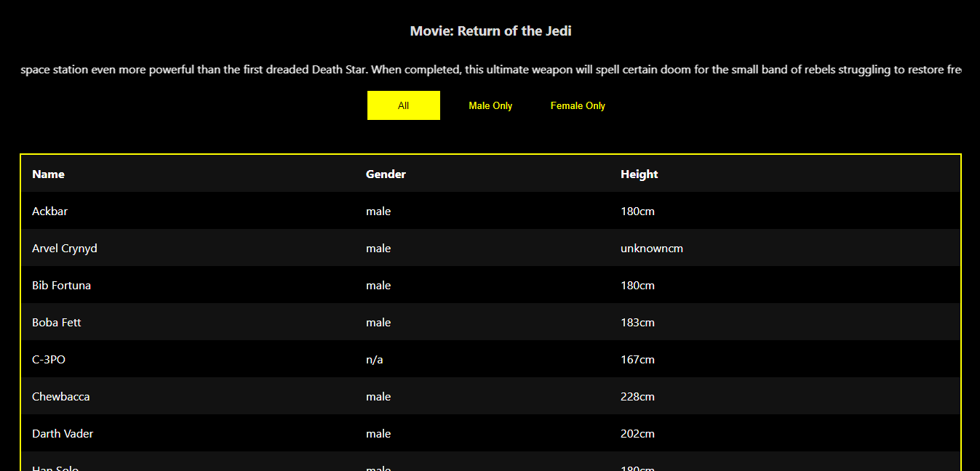The width and height of the screenshot is (980, 471).
Task: Click the scrolling opening crawl text
Action: (x=490, y=70)
